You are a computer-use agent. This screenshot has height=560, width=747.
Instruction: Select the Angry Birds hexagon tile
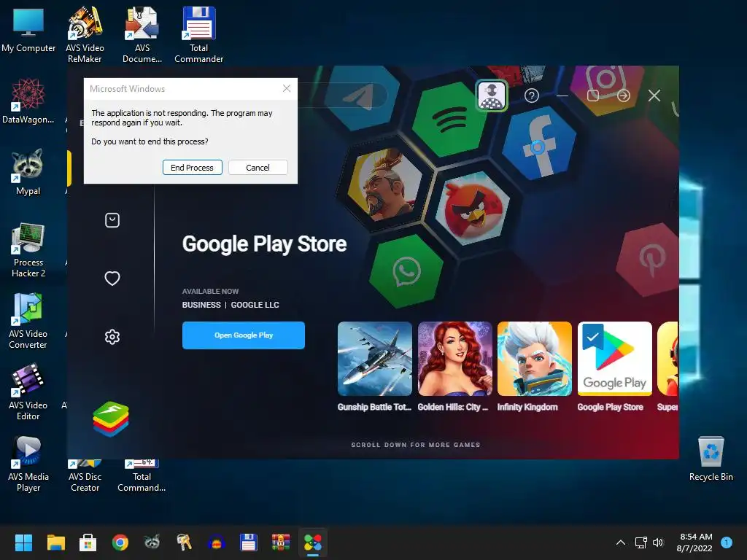[473, 209]
